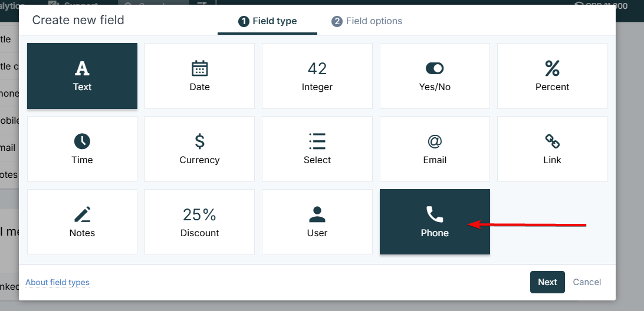Go to the Field options step tab
Viewport: 644px width, 311px height.
point(367,21)
